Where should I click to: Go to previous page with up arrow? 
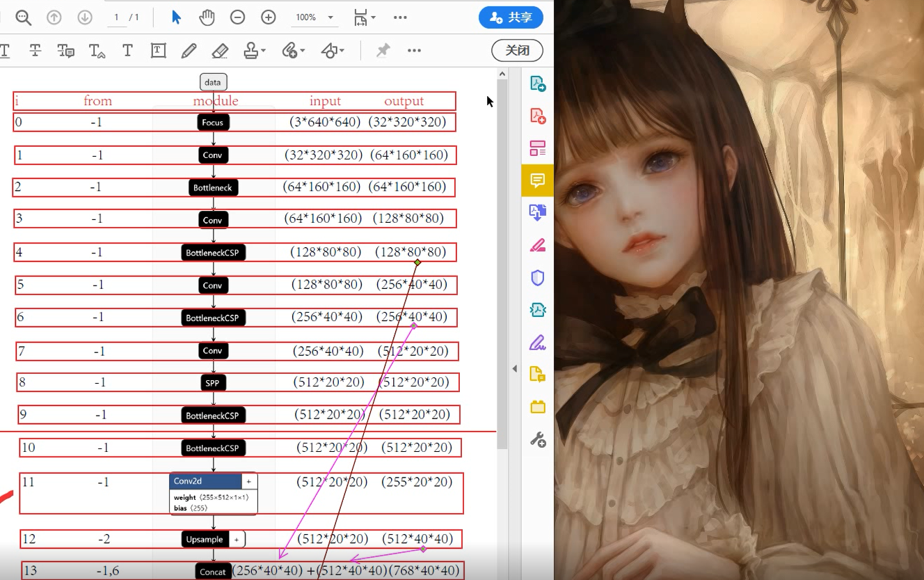coord(54,17)
